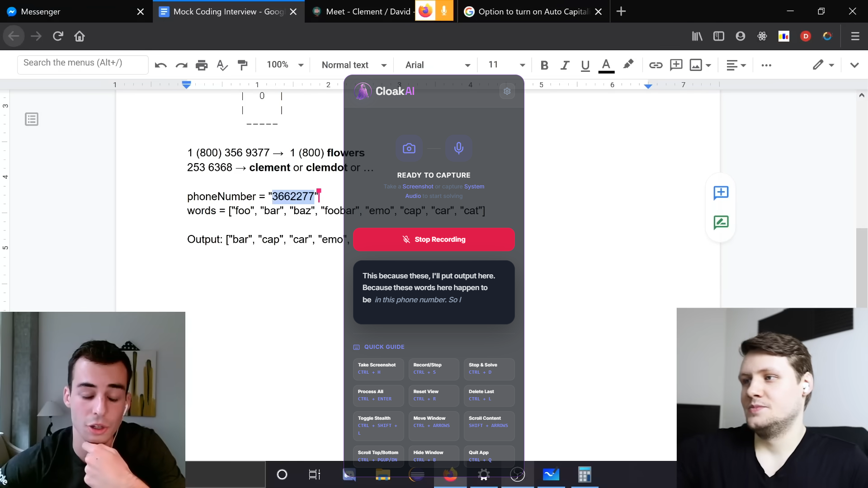Click the suggest edits side icon
The width and height of the screenshot is (868, 488).
(x=721, y=222)
